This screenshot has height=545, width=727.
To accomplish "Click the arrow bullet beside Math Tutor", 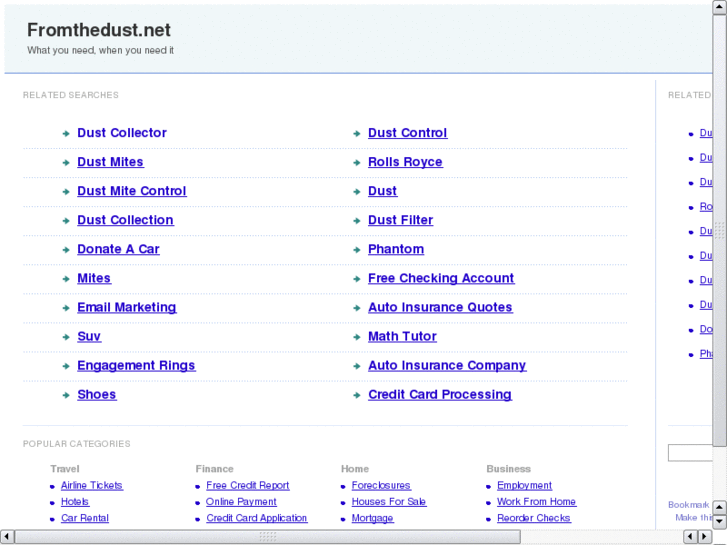I will click(357, 337).
